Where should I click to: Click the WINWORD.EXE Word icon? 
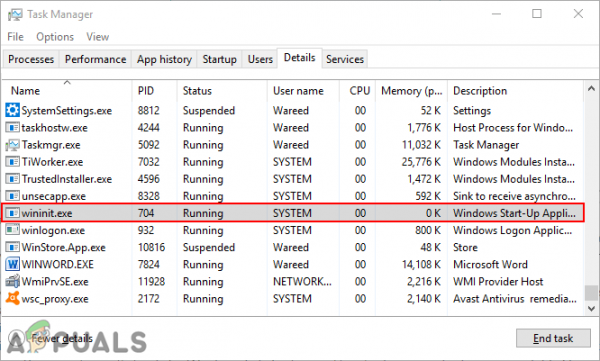(12, 264)
